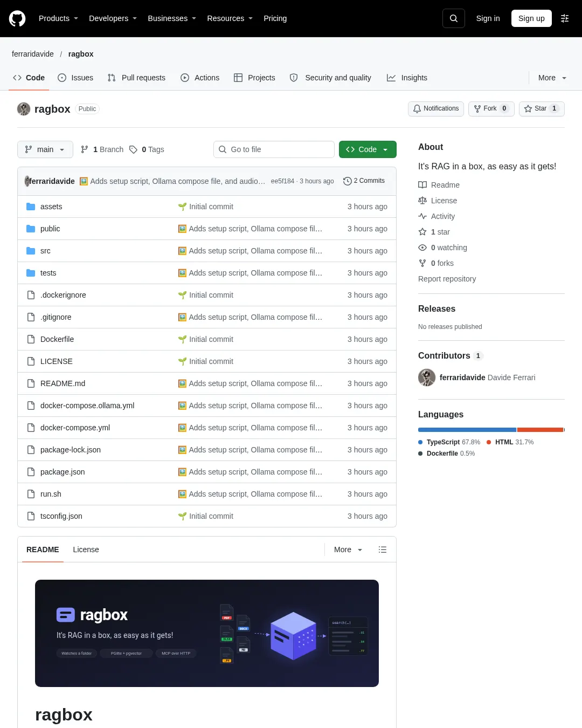Click the star icon beside 1 star
The height and width of the screenshot is (728, 582).
point(422,232)
